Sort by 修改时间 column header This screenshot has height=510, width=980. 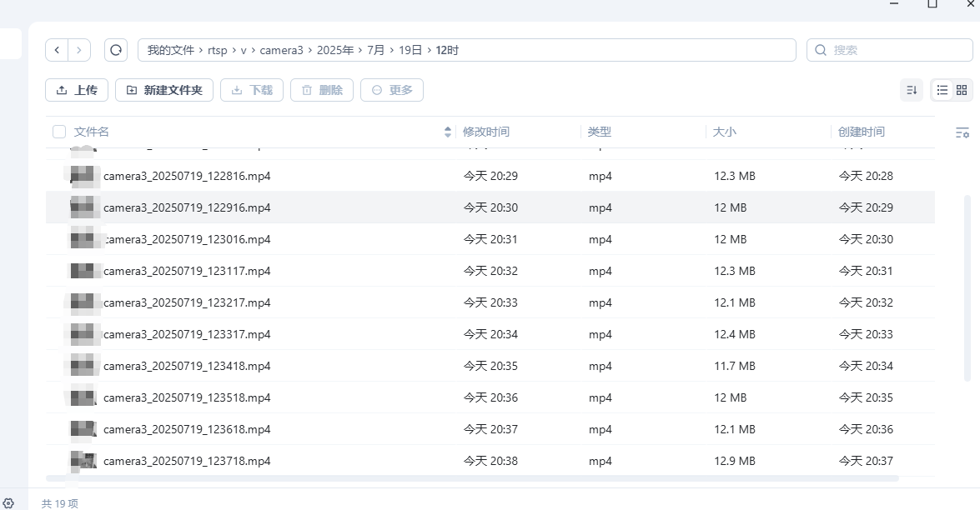click(486, 132)
